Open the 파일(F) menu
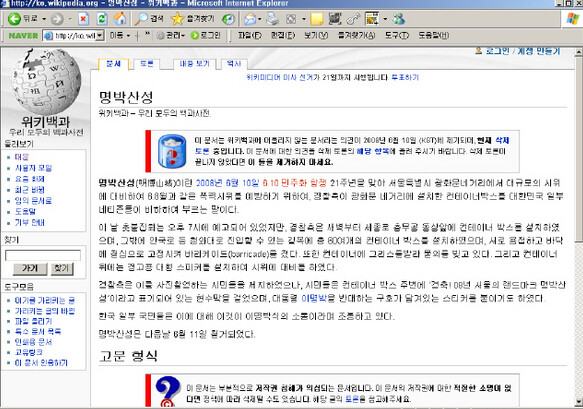The image size is (583, 409). pyautogui.click(x=249, y=35)
